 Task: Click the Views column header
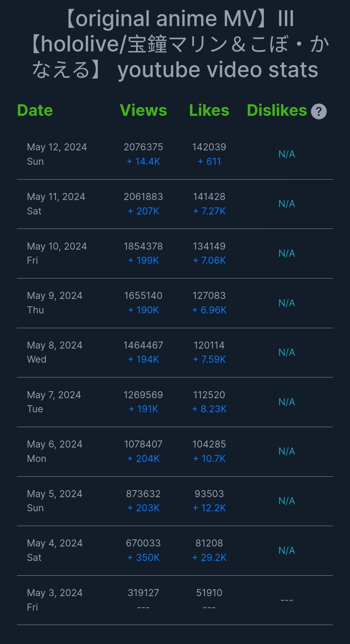pyautogui.click(x=143, y=111)
